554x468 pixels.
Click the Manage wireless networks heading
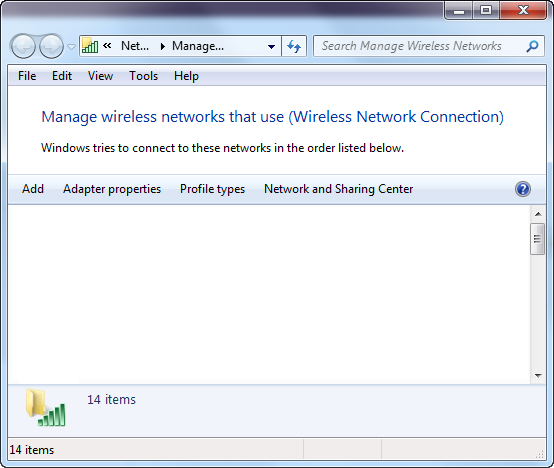[x=272, y=117]
